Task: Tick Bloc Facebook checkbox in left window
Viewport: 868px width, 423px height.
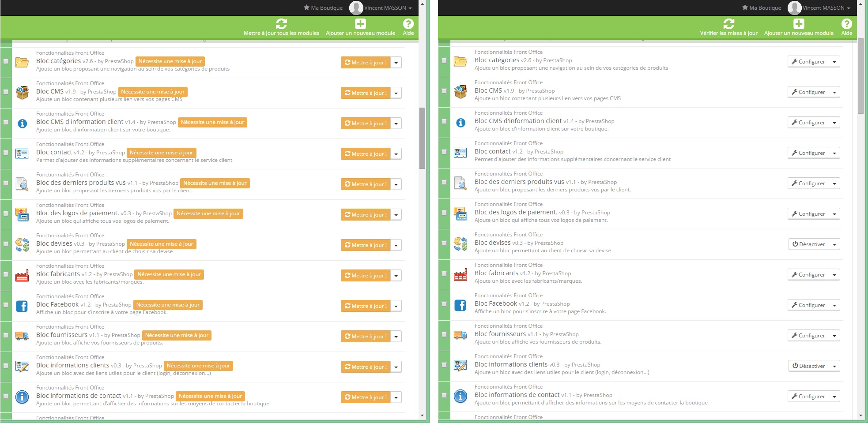Action: pyautogui.click(x=6, y=305)
